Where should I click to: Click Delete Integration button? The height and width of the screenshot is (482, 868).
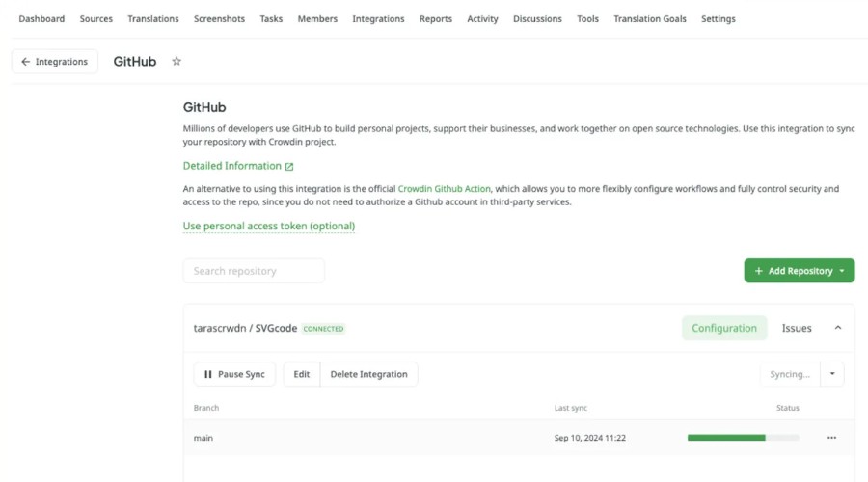click(x=368, y=374)
